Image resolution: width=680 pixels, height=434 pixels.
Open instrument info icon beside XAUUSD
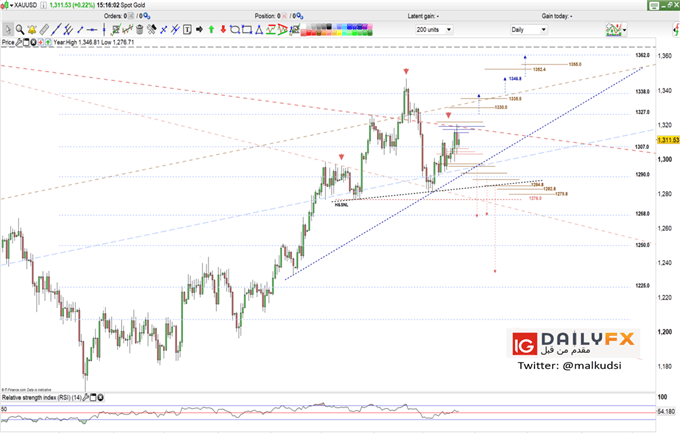pos(43,5)
